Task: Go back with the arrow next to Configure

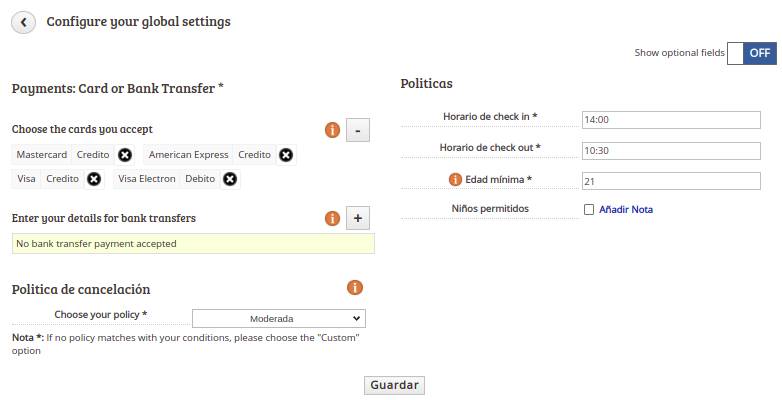Action: (23, 22)
